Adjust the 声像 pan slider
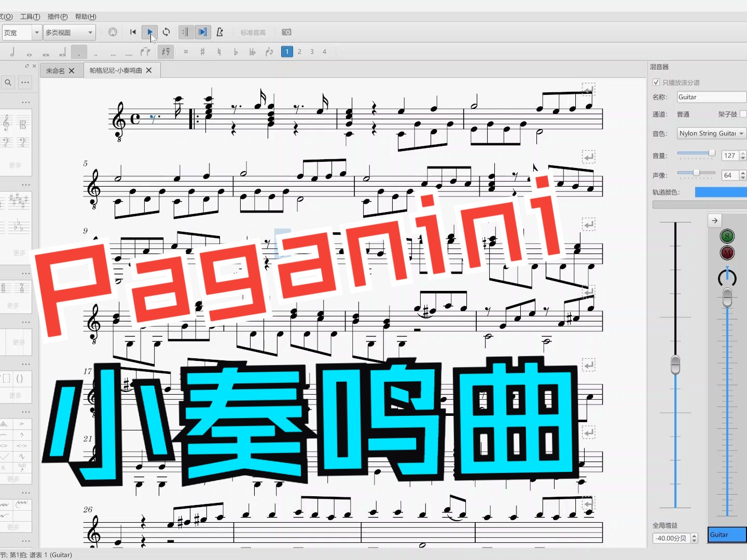Viewport: 747px width, 560px height. [696, 173]
